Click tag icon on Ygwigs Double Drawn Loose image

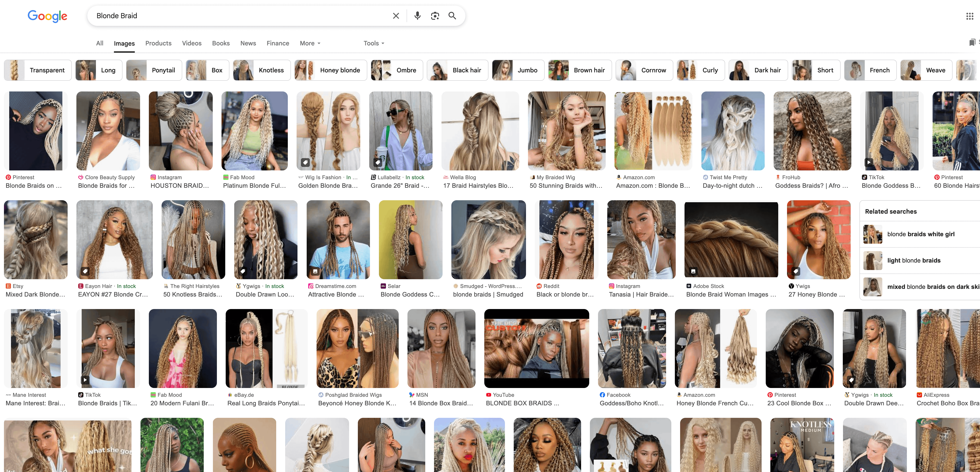pyautogui.click(x=243, y=271)
